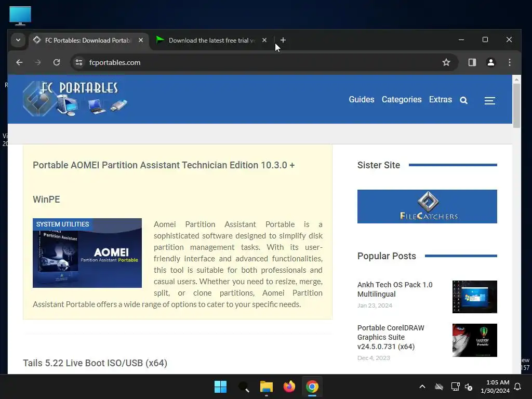This screenshot has height=399, width=532.
Task: Open the Guides menu
Action: (x=362, y=100)
